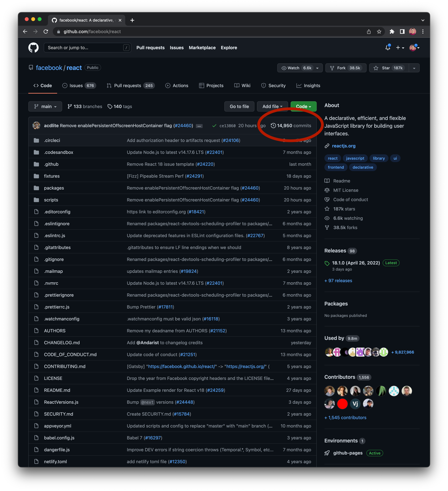The image size is (448, 491).
Task: Open the commit history clock icon
Action: [273, 126]
